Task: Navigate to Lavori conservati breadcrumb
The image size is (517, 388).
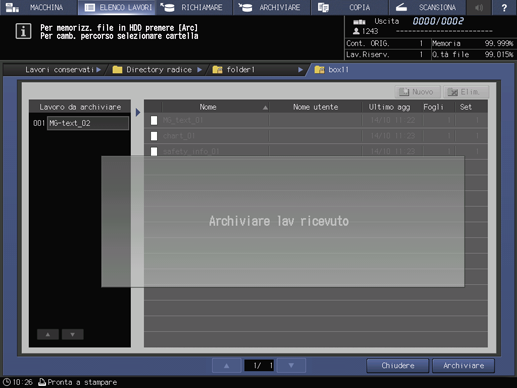Action: tap(59, 70)
